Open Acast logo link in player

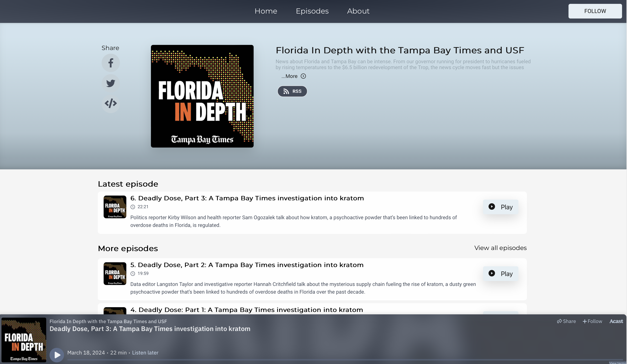pos(616,321)
